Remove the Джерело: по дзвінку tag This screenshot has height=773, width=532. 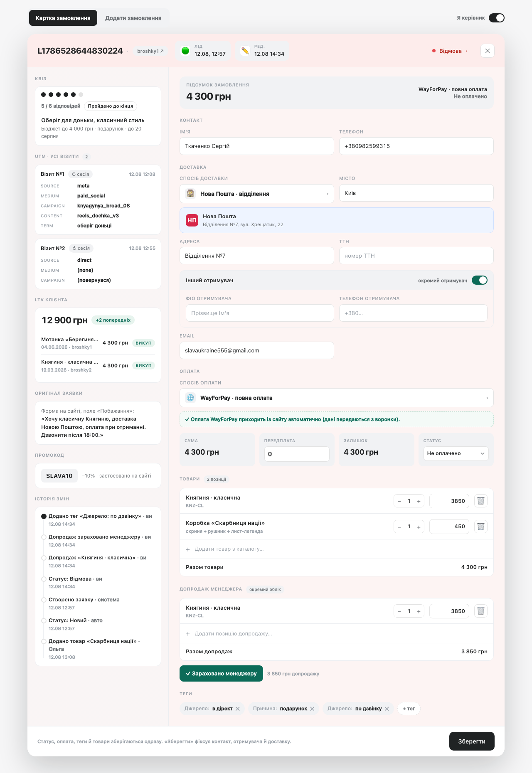click(387, 709)
